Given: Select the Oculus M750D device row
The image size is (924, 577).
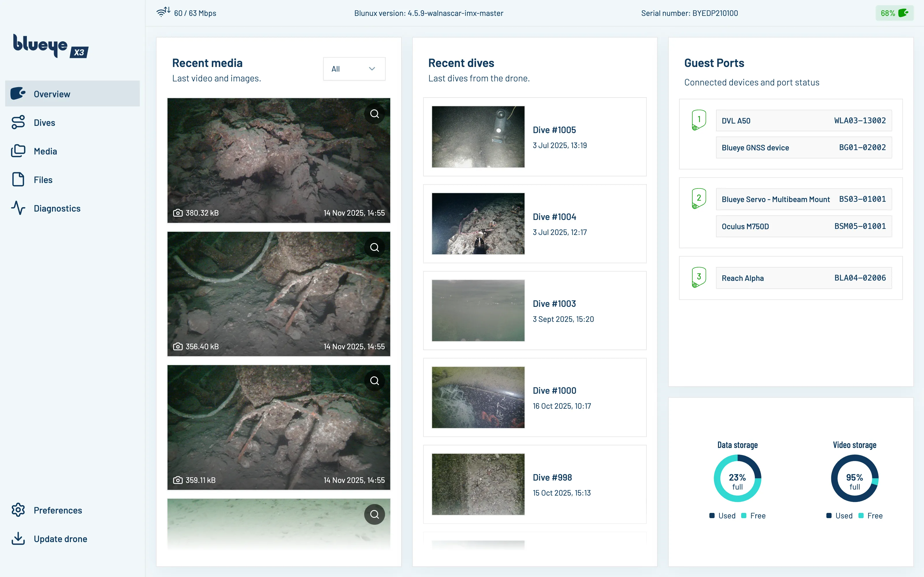Looking at the screenshot, I should 804,226.
